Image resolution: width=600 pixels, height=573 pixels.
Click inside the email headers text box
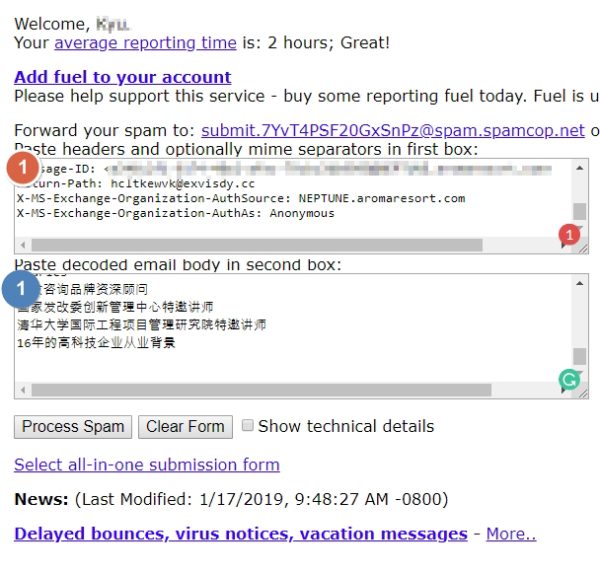tap(290, 200)
